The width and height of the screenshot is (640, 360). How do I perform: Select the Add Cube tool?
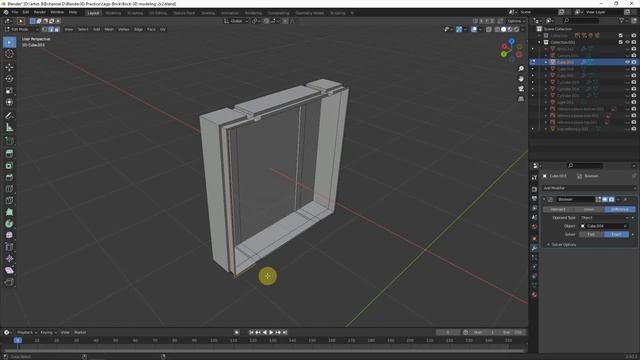coord(9,141)
